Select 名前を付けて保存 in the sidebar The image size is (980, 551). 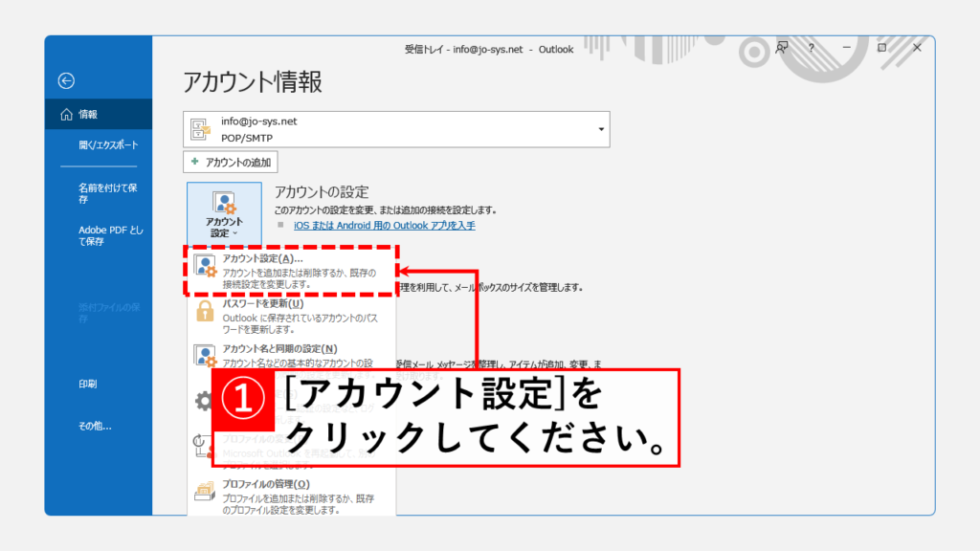point(106,194)
